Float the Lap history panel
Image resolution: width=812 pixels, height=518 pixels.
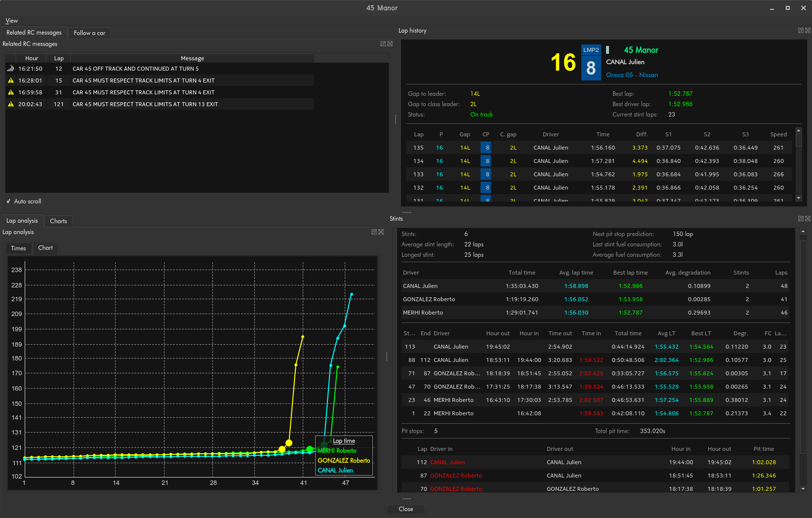(x=801, y=31)
